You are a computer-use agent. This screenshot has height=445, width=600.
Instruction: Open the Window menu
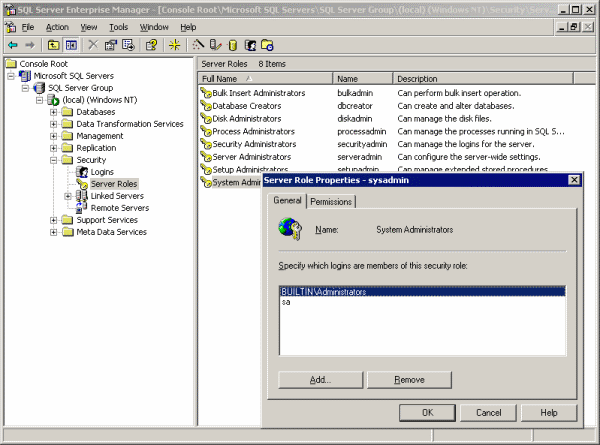point(154,27)
